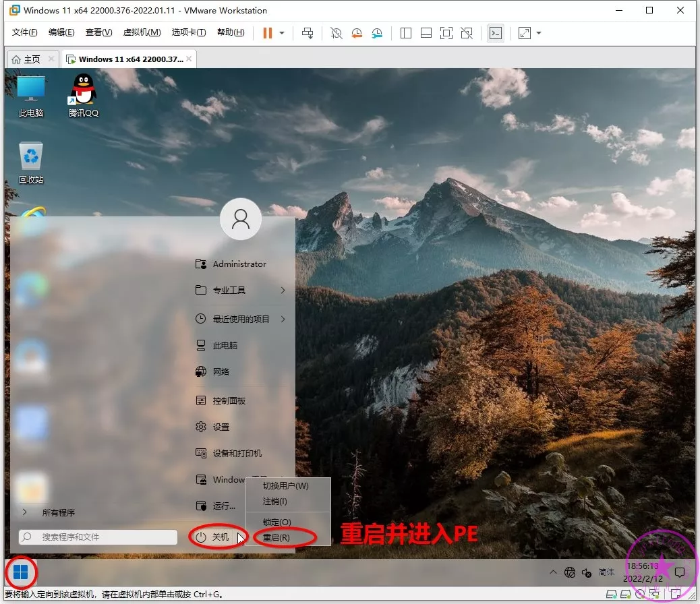Open 控制面板 from the Start menu
Image resolution: width=700 pixels, height=604 pixels.
coord(229,400)
